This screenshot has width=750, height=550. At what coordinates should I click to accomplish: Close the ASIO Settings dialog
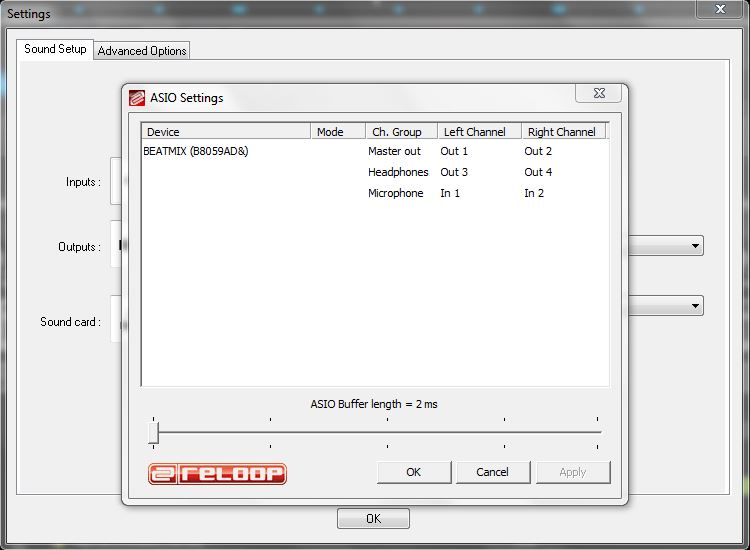[598, 93]
